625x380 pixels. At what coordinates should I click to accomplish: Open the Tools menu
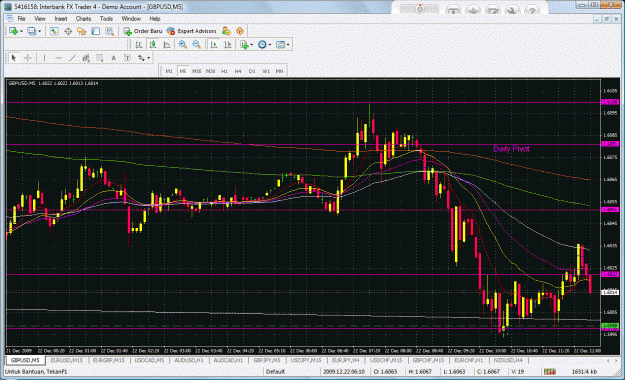tap(106, 19)
